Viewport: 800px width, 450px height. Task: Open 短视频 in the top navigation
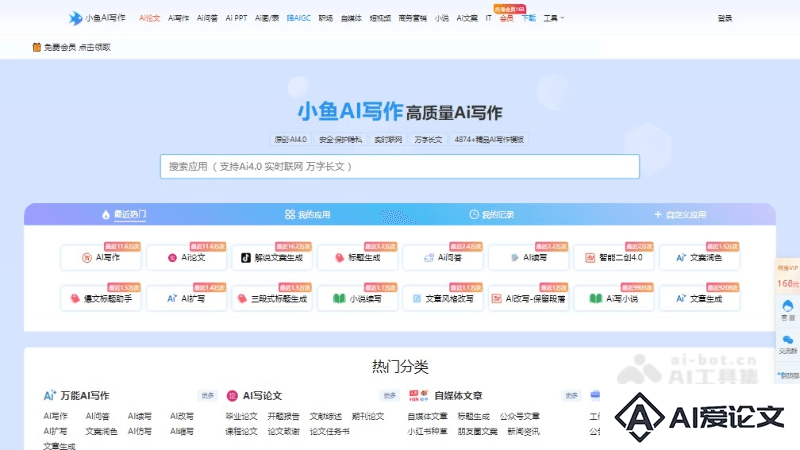click(380, 18)
